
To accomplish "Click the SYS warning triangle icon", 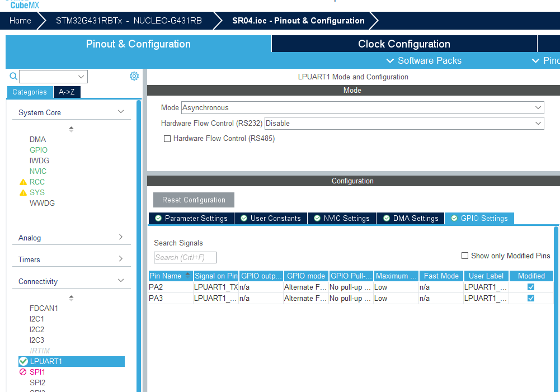I will click(23, 193).
